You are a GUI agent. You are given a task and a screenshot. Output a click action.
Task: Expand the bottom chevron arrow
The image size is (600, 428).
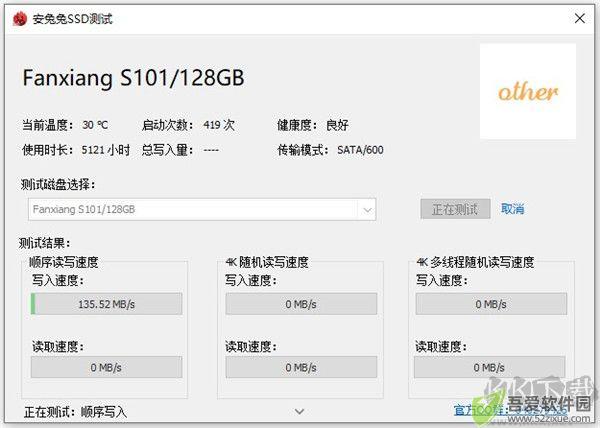pos(299,412)
